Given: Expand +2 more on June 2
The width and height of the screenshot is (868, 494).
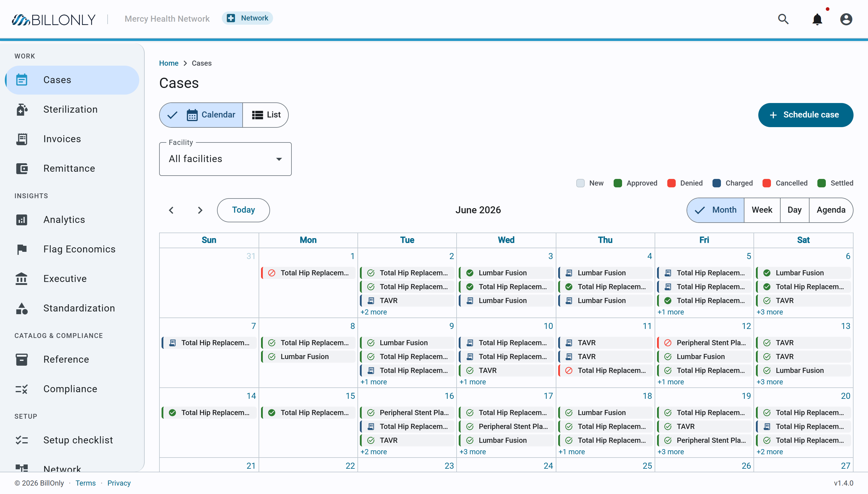Looking at the screenshot, I should (x=374, y=312).
